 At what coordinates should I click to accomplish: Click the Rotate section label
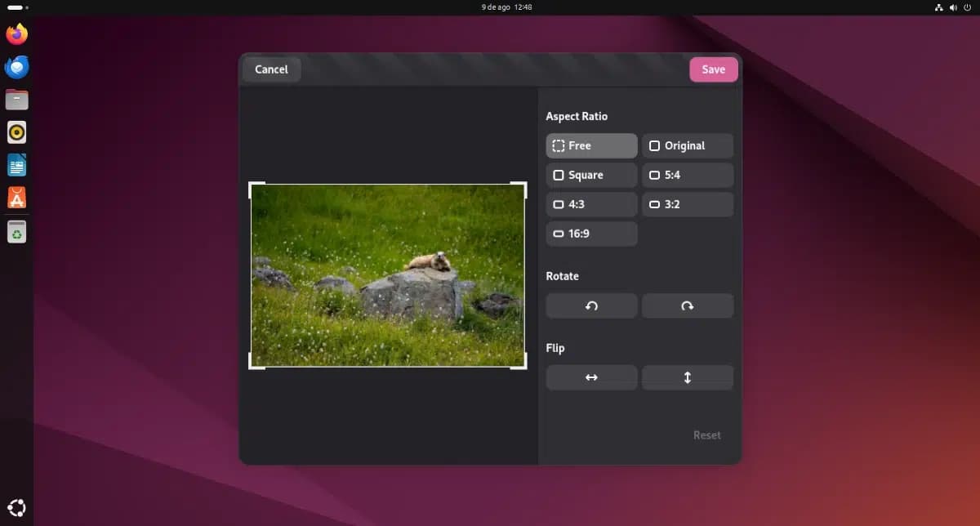point(562,276)
